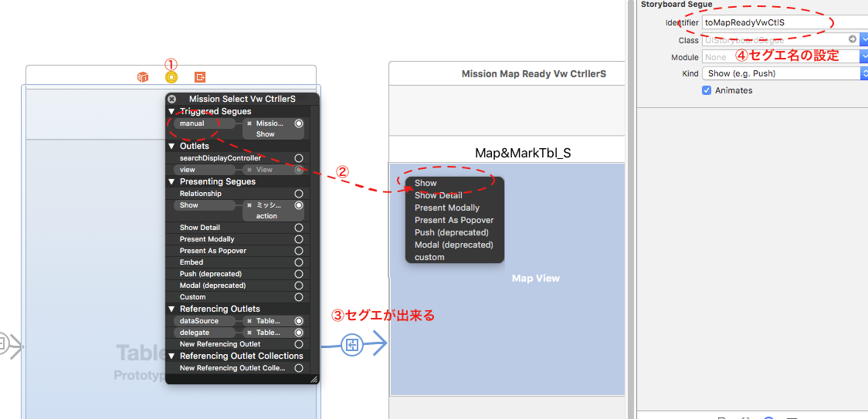
Task: Click the view outlet pill
Action: click(205, 170)
